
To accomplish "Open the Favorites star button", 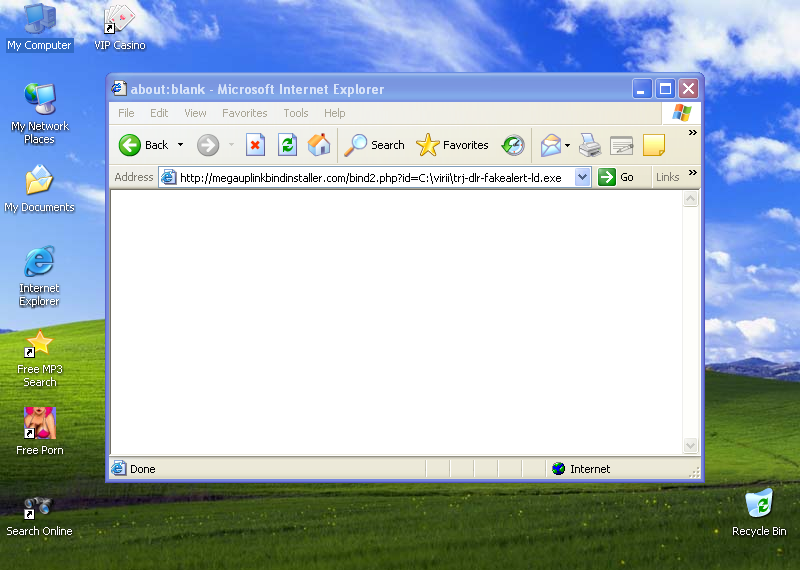I will [x=453, y=145].
